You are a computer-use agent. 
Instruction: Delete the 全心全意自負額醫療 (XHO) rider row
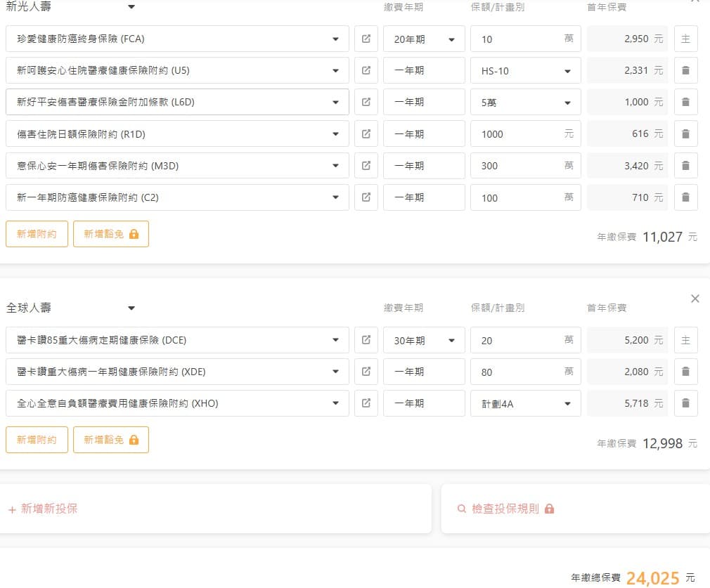click(x=685, y=403)
